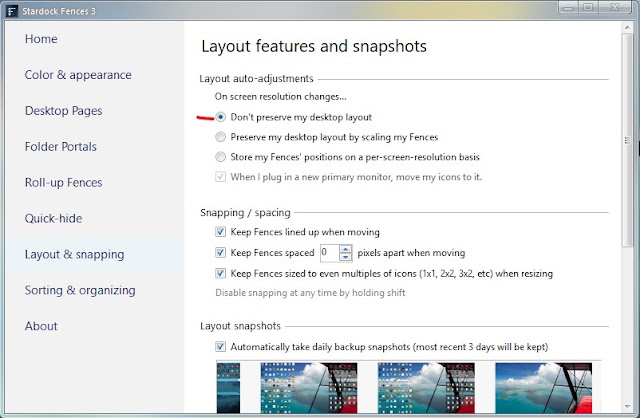The image size is (640, 418).
Task: Open the third snapshot thumbnail
Action: pyautogui.click(x=426, y=388)
